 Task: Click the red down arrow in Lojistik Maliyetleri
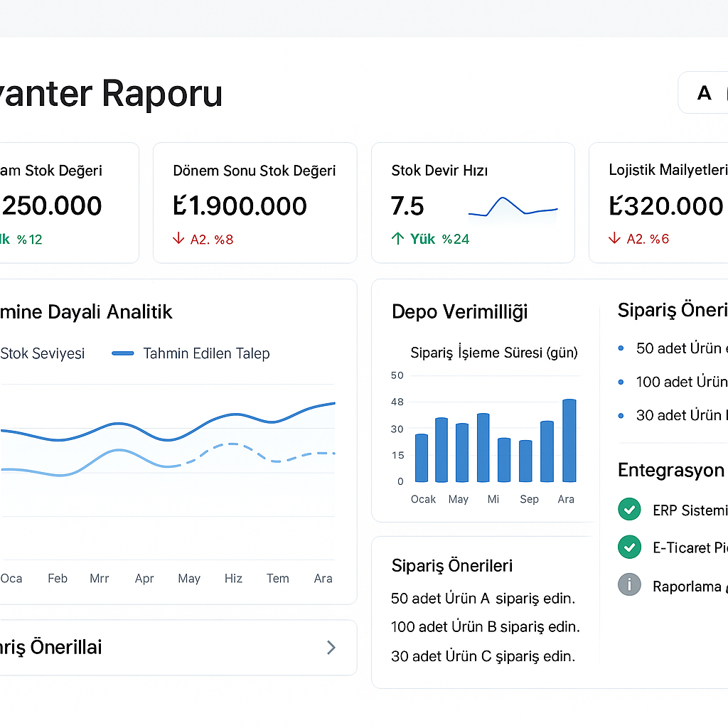click(x=615, y=239)
